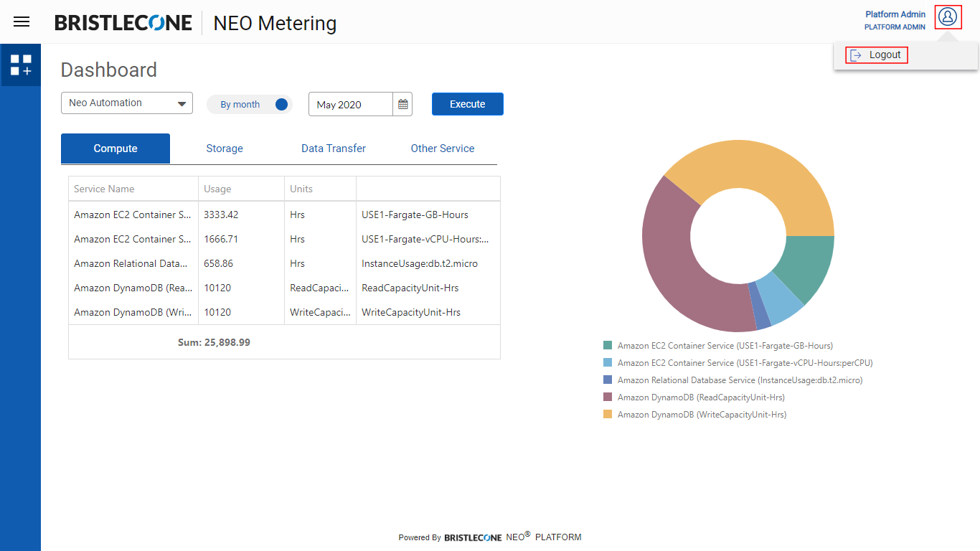Toggle the By month switch

point(281,105)
